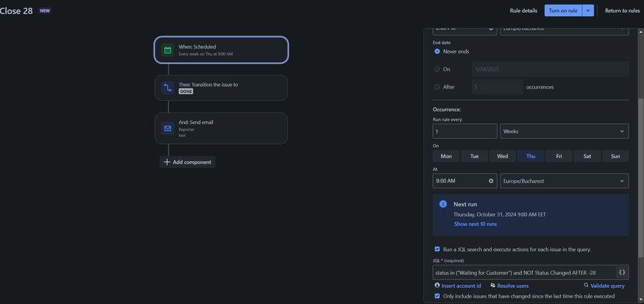Click Return to rules
Viewport: 644px width, 304px height.
click(622, 11)
